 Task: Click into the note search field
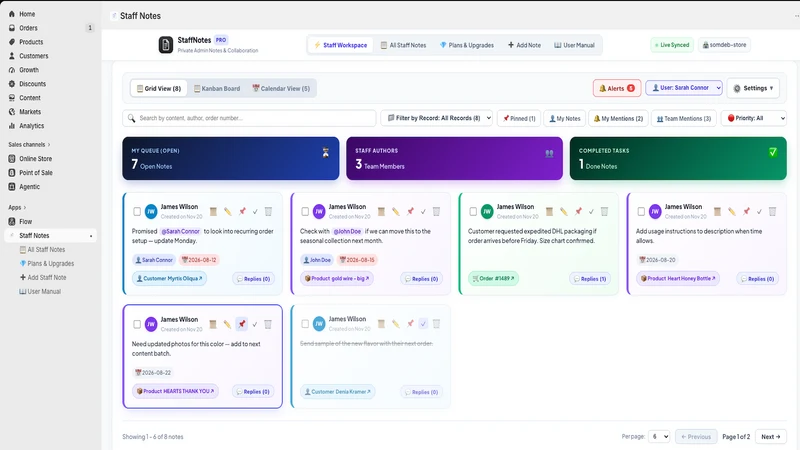tap(249, 118)
